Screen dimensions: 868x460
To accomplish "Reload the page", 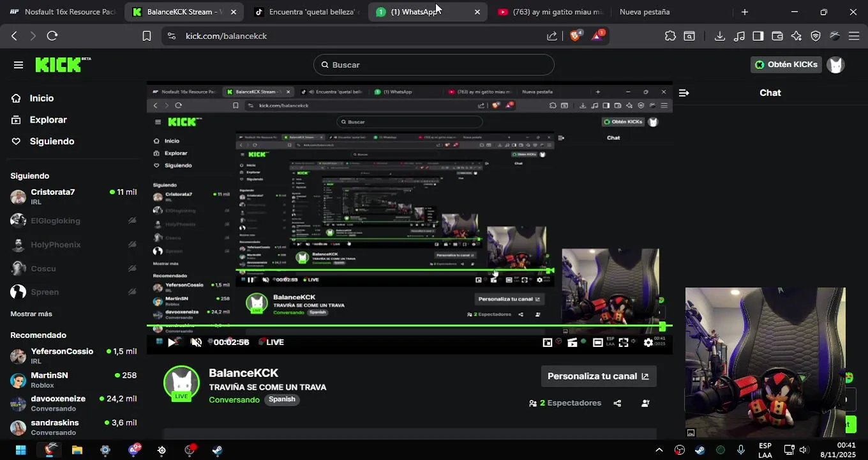I will [52, 36].
